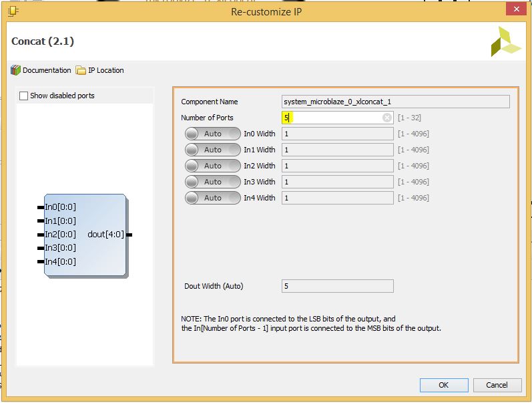Open the Documentation book icon
This screenshot has width=532, height=403.
[x=15, y=70]
